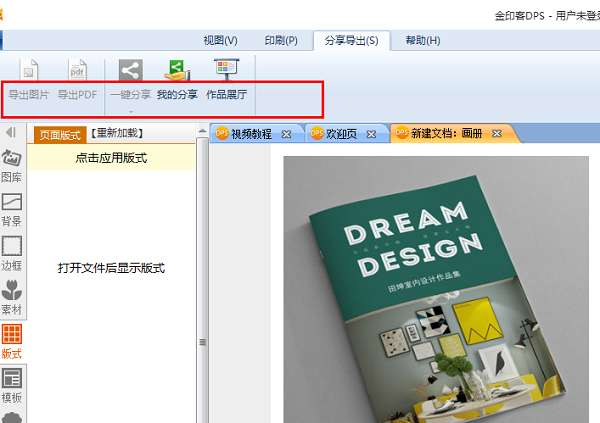Open the 素材 materials sidebar panel
Screen dimensions: 600x423
pos(12,297)
